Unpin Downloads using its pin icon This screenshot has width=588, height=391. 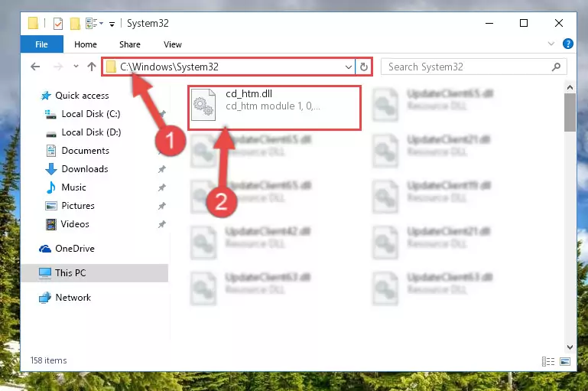click(161, 169)
